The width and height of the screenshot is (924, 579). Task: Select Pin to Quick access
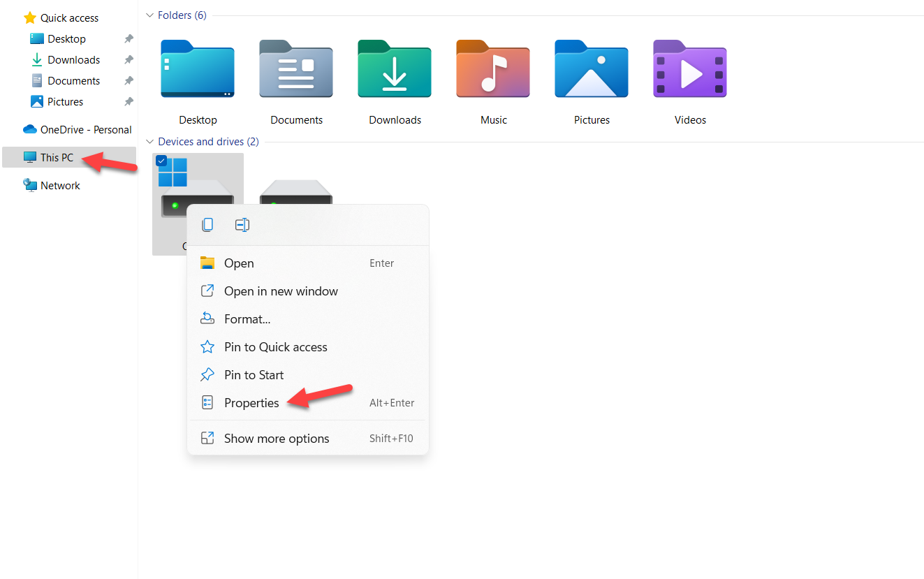point(275,347)
